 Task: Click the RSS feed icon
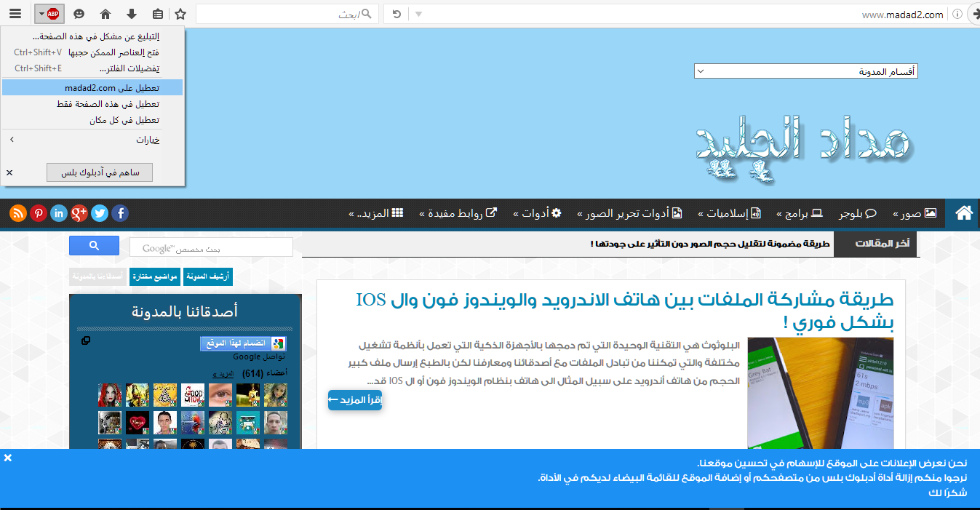(18, 213)
